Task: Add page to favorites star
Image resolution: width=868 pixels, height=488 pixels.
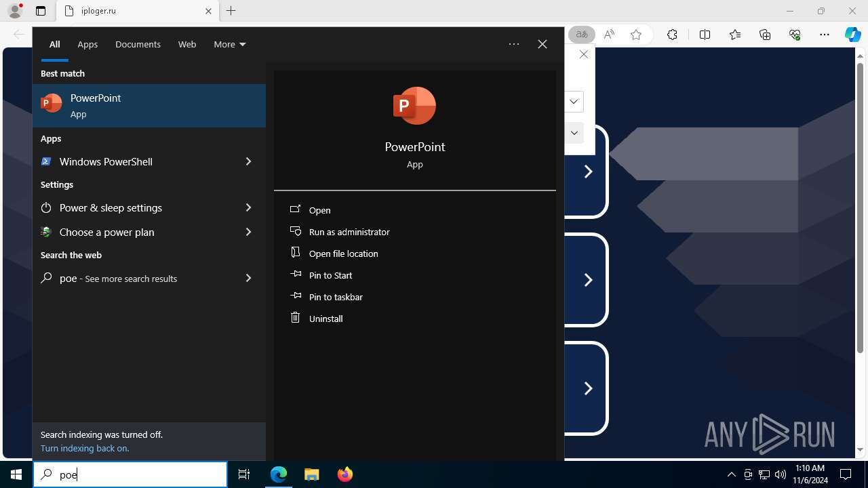Action: click(x=636, y=35)
